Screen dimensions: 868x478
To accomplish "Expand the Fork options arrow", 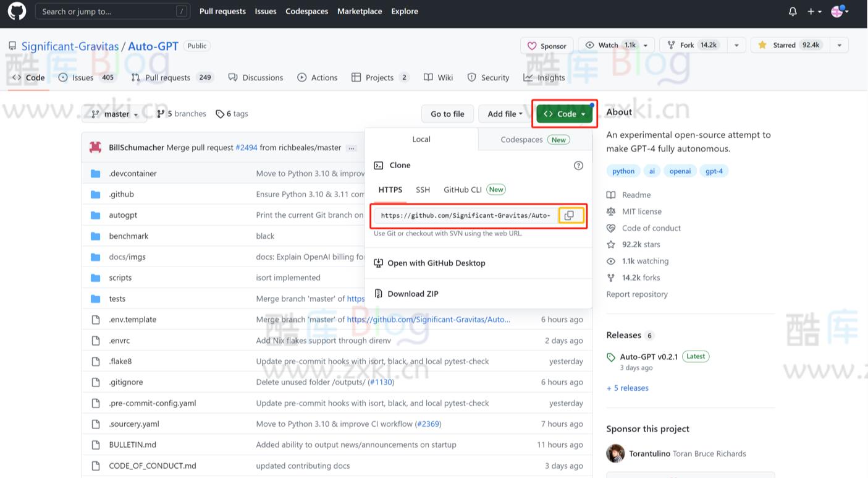I will 736,45.
